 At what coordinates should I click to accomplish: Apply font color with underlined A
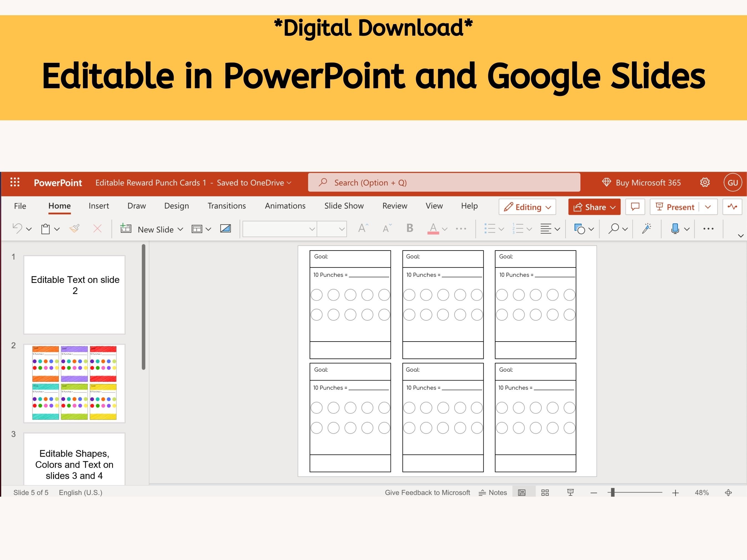[433, 228]
